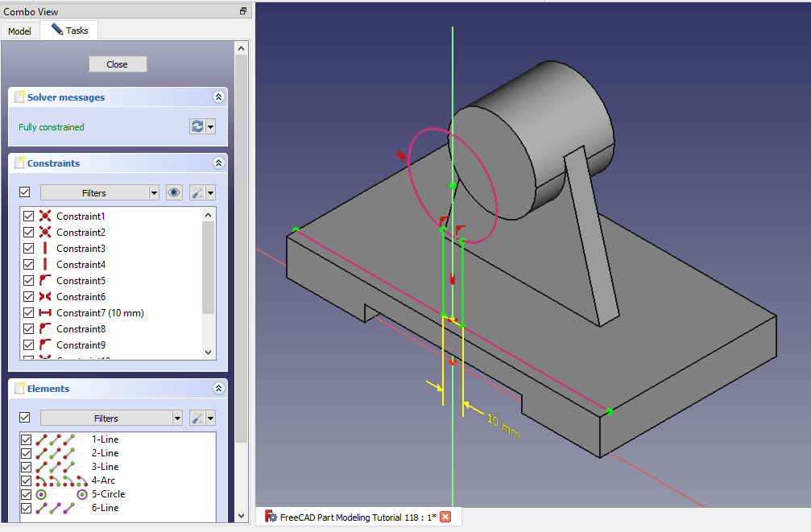This screenshot has height=532, width=811.
Task: Close the Tutorial 118 document tab
Action: (x=445, y=517)
